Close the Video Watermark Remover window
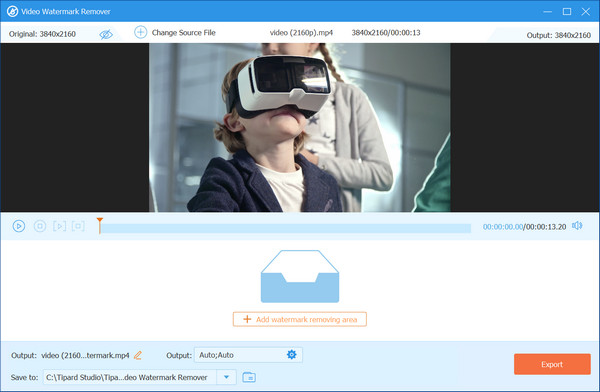The width and height of the screenshot is (600, 392). point(585,11)
